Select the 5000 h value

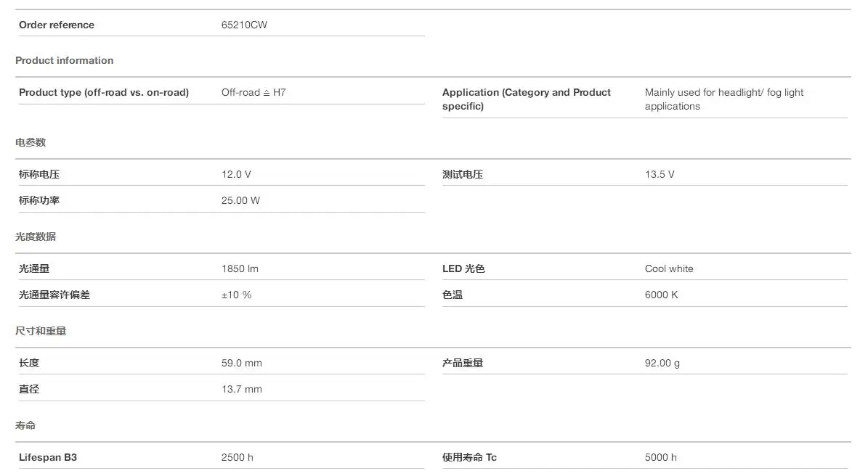[x=661, y=457]
